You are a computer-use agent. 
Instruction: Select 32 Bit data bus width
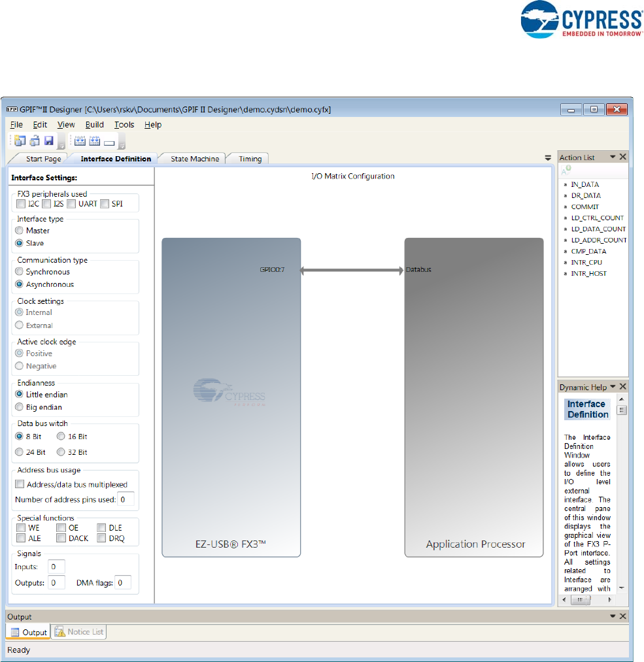tap(61, 452)
